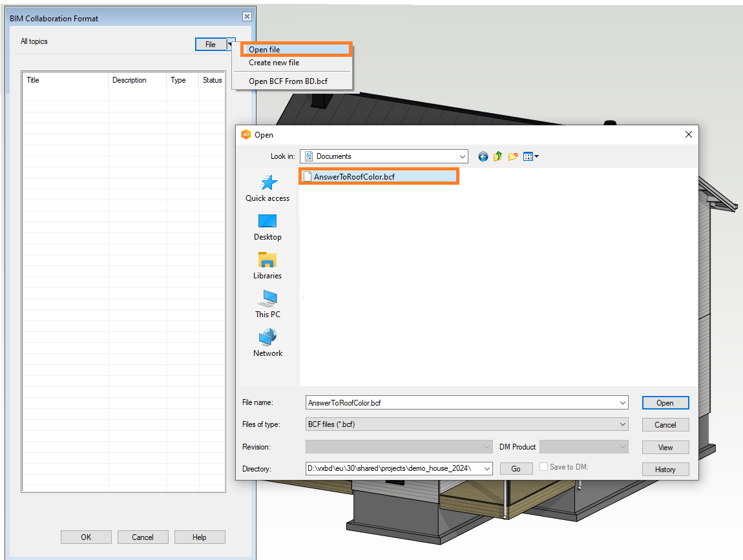Click the Create New Folder icon
743x560 pixels.
[513, 156]
